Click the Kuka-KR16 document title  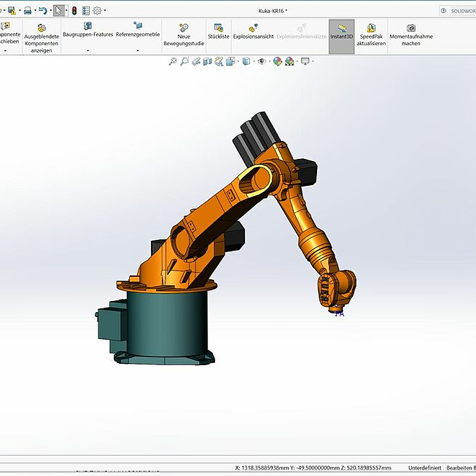click(x=273, y=11)
